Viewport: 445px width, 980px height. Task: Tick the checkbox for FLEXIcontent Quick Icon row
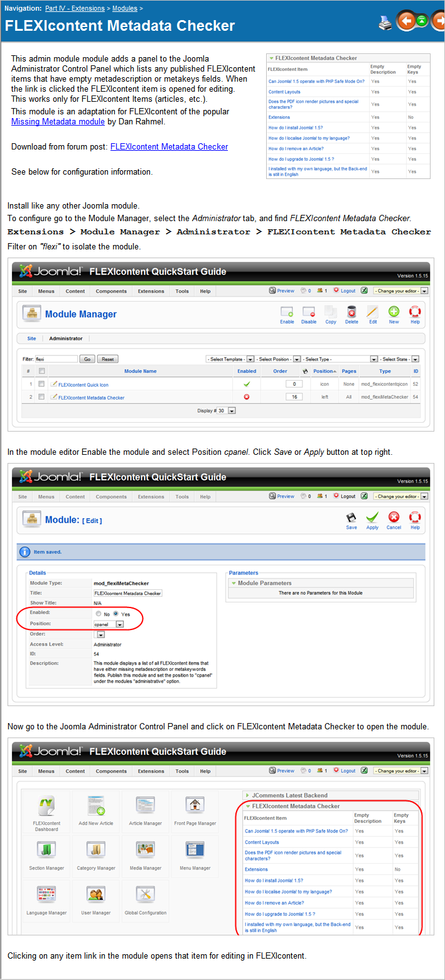pos(41,383)
